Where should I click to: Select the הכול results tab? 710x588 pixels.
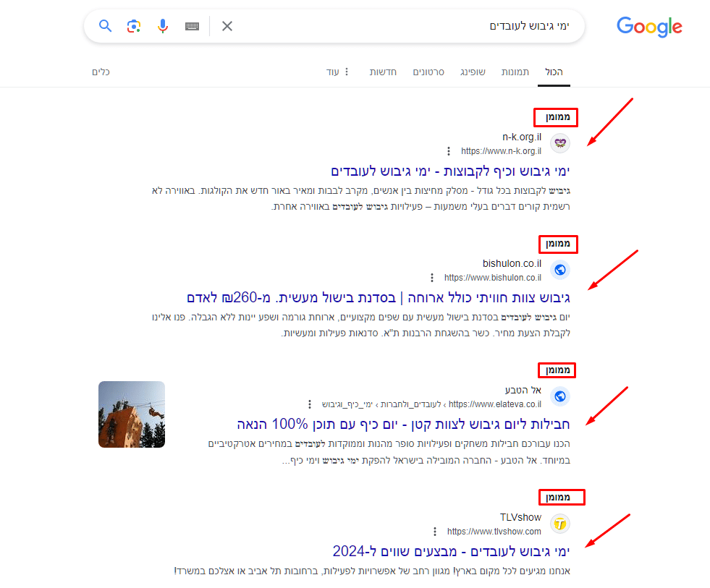click(554, 72)
